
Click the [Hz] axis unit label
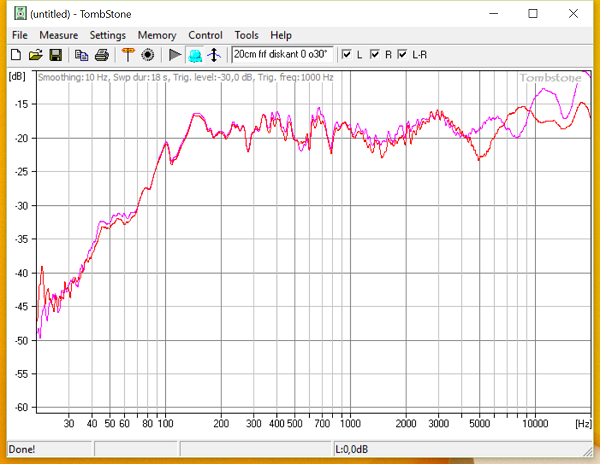coord(583,423)
